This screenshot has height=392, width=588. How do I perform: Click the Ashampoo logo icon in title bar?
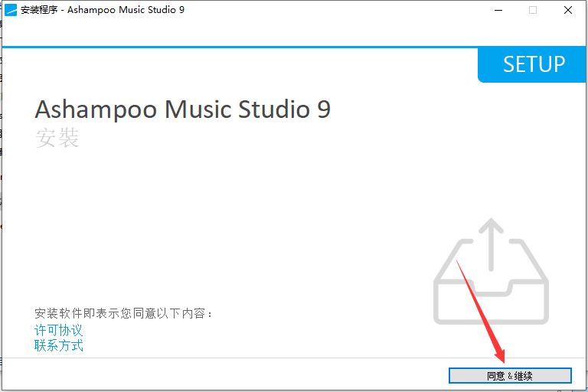[11, 10]
